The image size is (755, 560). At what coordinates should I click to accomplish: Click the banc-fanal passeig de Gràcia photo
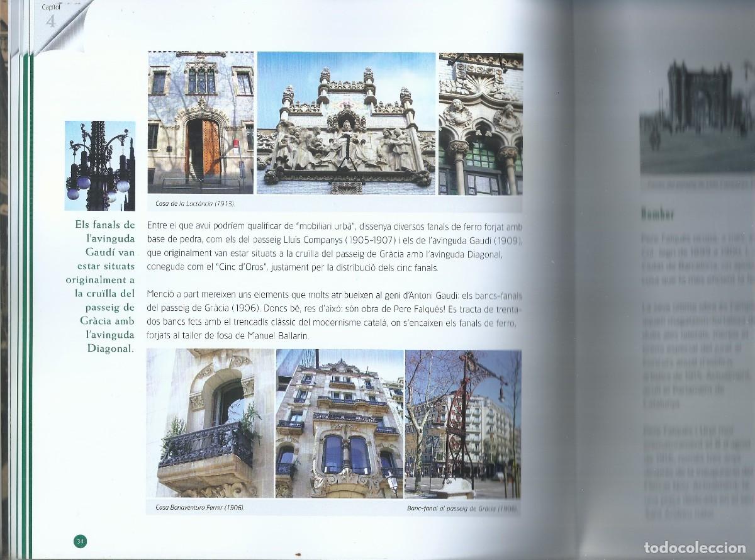pyautogui.click(x=464, y=424)
